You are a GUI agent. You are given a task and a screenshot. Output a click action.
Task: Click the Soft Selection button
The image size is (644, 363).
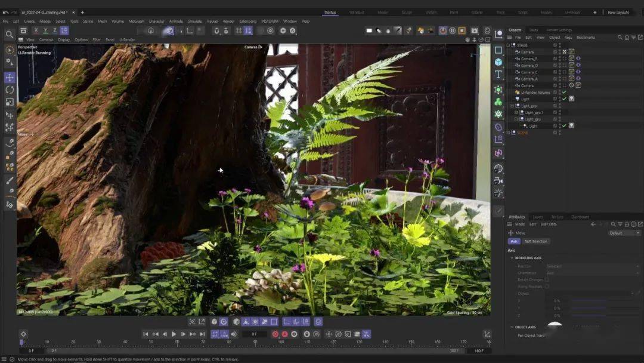pos(535,241)
